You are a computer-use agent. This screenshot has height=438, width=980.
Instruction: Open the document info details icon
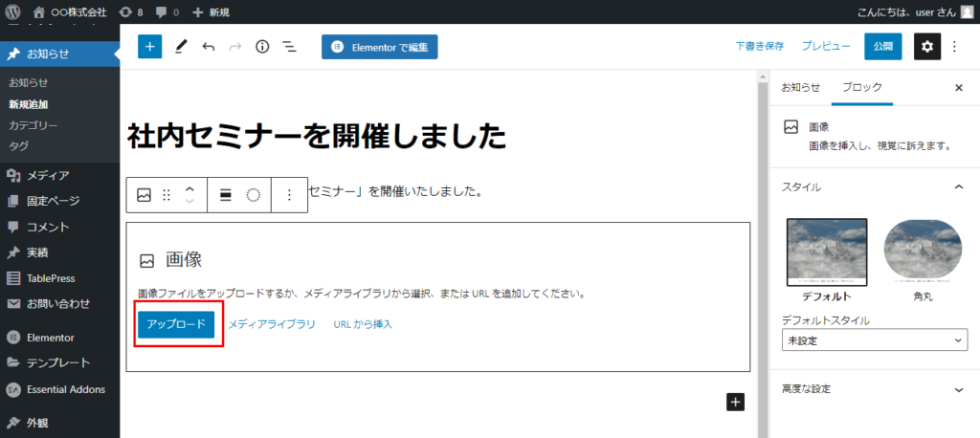pyautogui.click(x=262, y=47)
